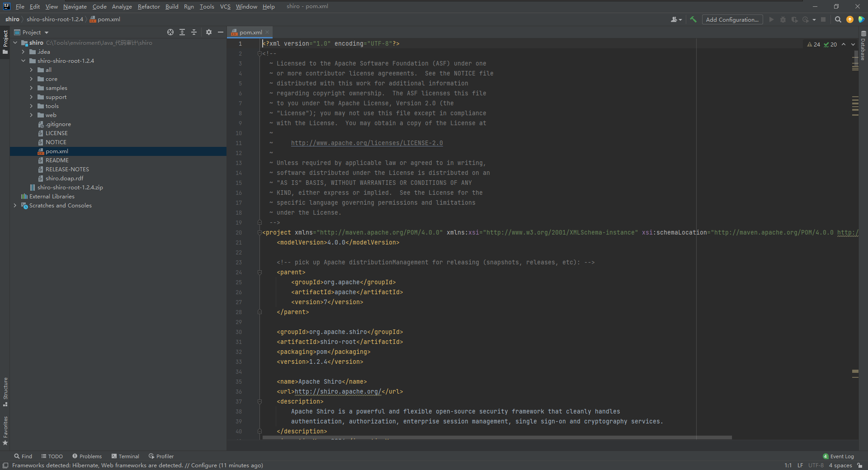Click pom.xml in breadcrumb bar
The width and height of the screenshot is (868, 470).
pos(105,19)
